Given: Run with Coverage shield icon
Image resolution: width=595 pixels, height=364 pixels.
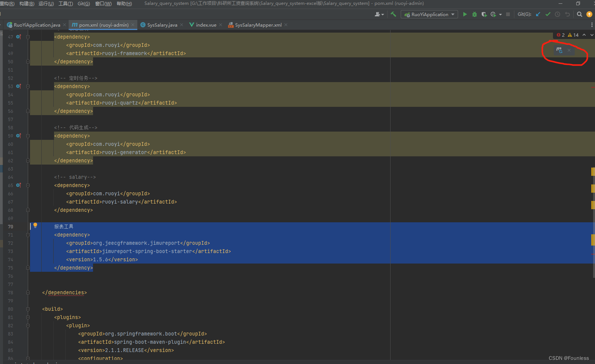Looking at the screenshot, I should point(484,14).
